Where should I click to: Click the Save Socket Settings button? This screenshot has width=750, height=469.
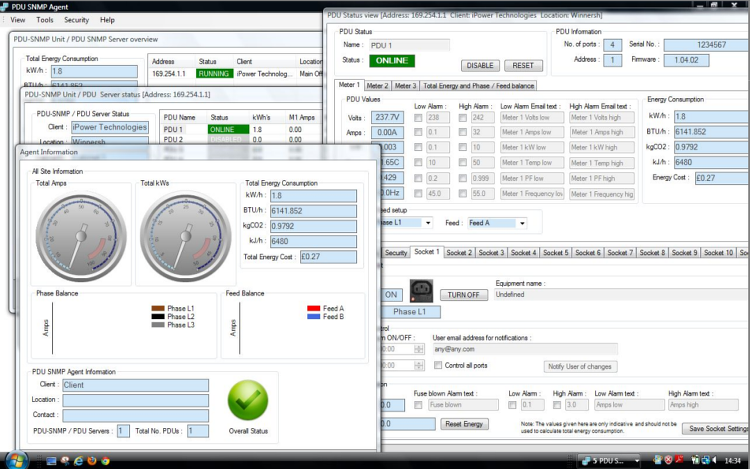click(716, 428)
